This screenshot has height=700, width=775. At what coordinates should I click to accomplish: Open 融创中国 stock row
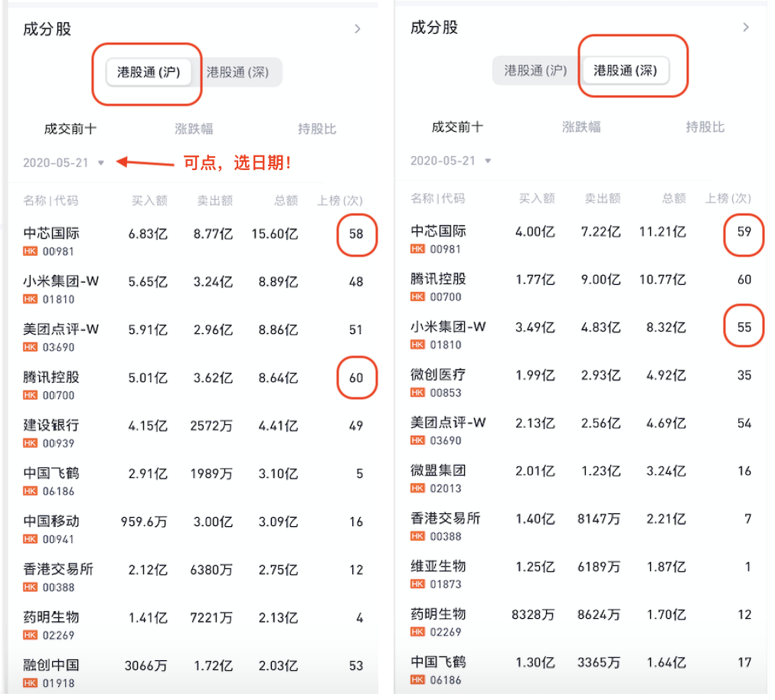coord(193,672)
